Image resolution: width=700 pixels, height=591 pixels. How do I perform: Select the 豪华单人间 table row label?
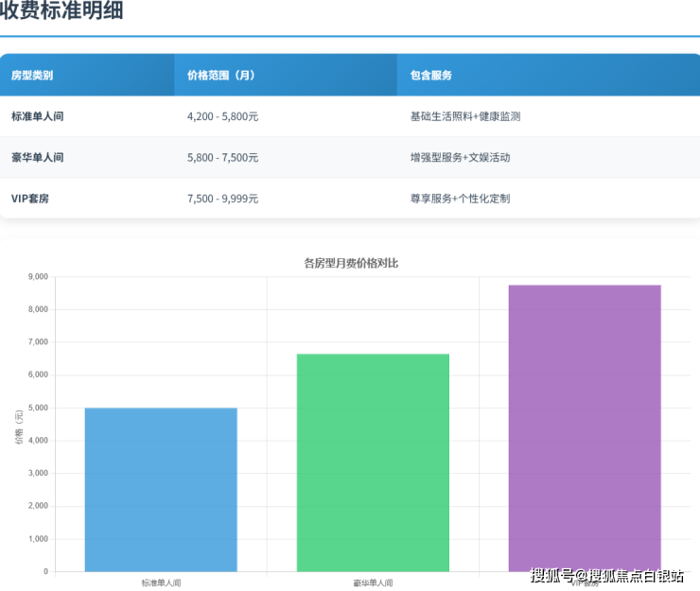(37, 157)
